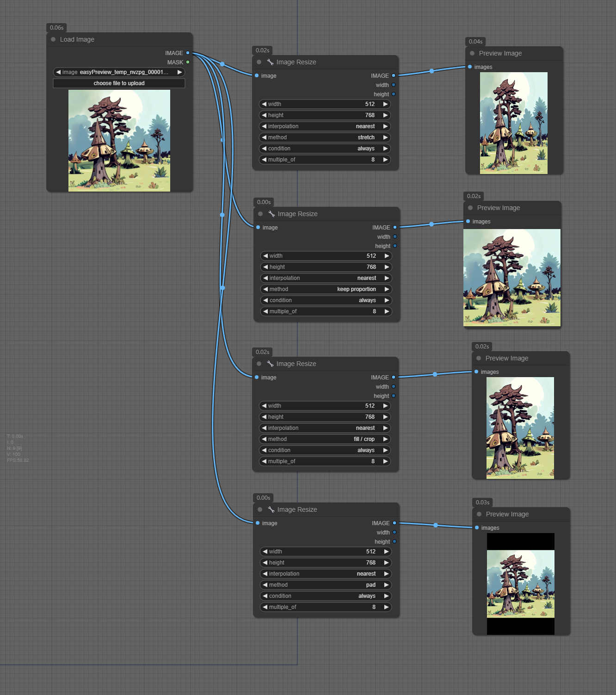Image resolution: width=616 pixels, height=695 pixels.
Task: Click the left arrow of the image filename selector
Action: click(x=58, y=72)
